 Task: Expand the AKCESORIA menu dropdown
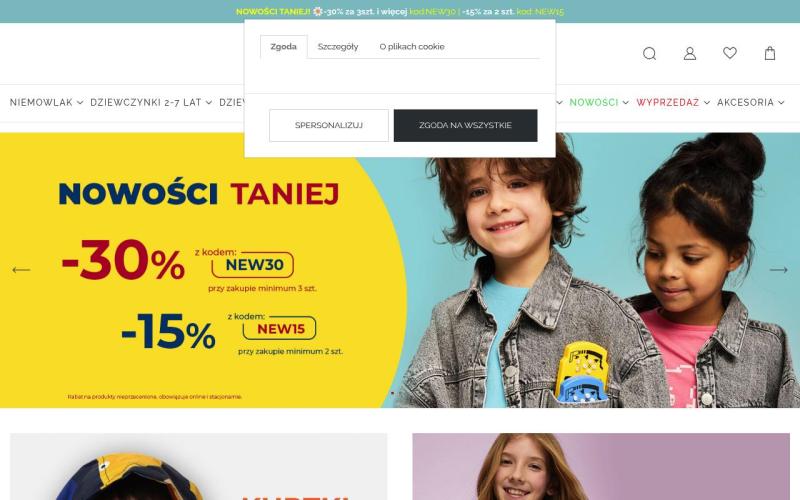point(751,103)
